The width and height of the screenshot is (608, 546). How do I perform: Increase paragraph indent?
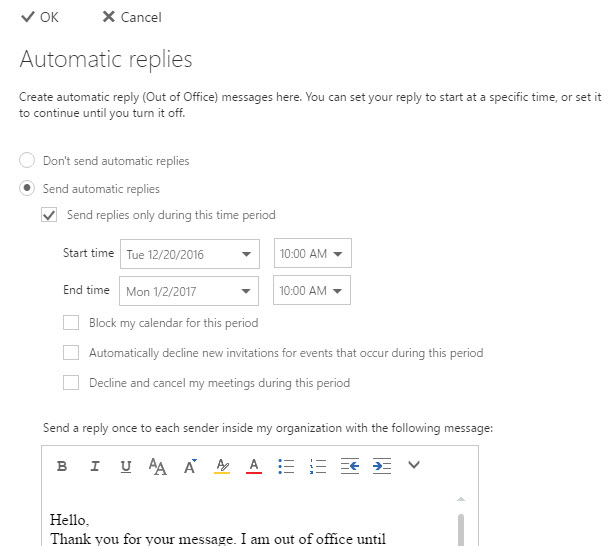381,466
